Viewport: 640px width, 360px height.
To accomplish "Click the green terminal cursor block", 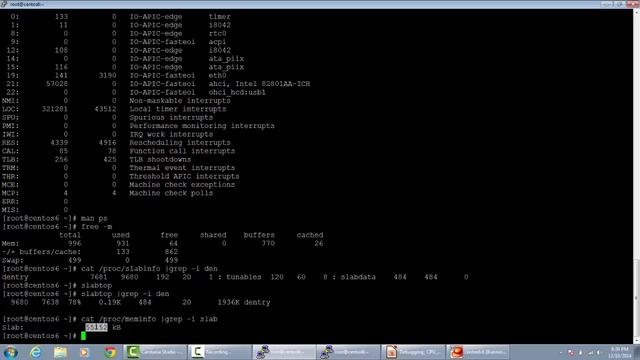I will pos(83,336).
